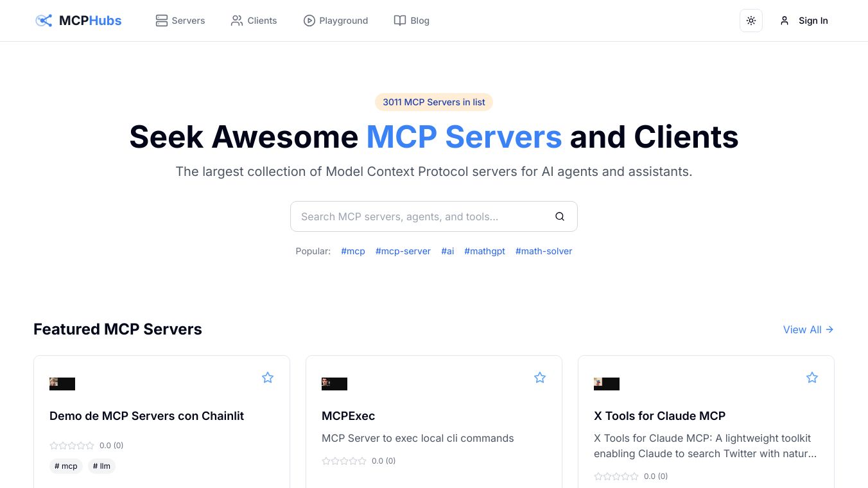Viewport: 868px width, 488px height.
Task: Click the 'largest collection of Model Context Protocol' subtitle
Action: click(x=434, y=172)
